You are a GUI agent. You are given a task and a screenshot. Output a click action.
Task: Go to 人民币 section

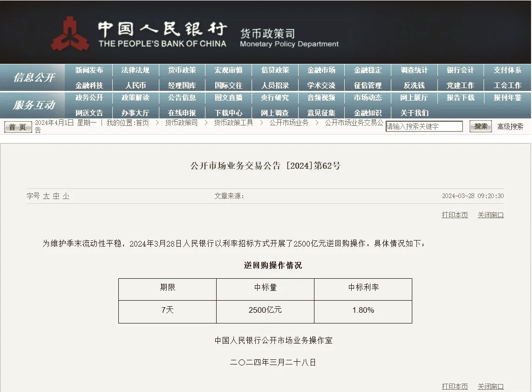click(136, 85)
